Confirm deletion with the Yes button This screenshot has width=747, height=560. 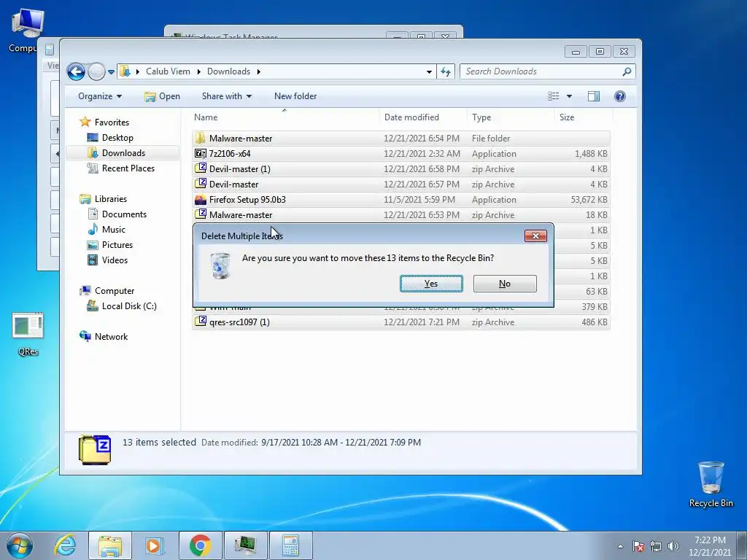pos(431,284)
